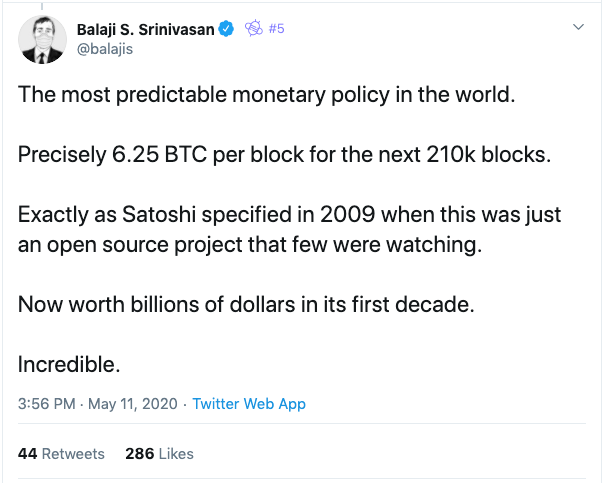This screenshot has height=483, width=604.
Task: Click the 'Now worth billions of dollars' sentence
Action: [246, 304]
